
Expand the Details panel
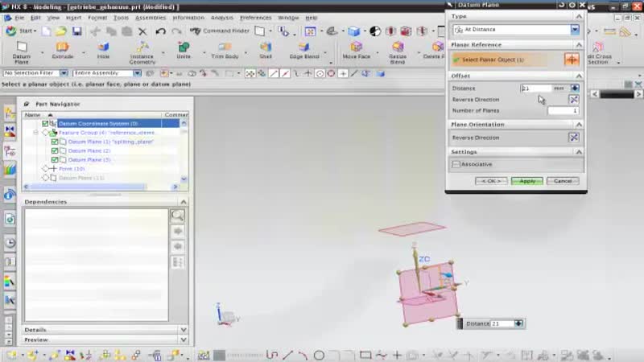point(184,330)
